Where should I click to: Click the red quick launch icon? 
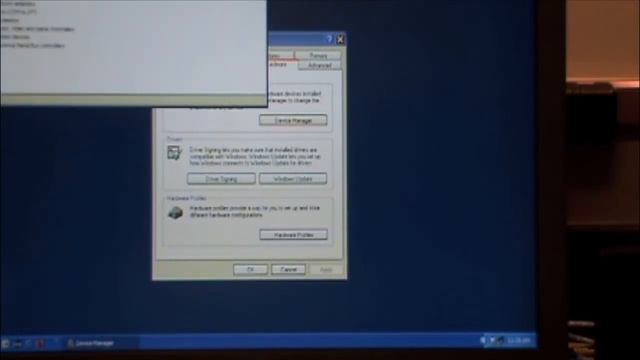click(x=40, y=344)
